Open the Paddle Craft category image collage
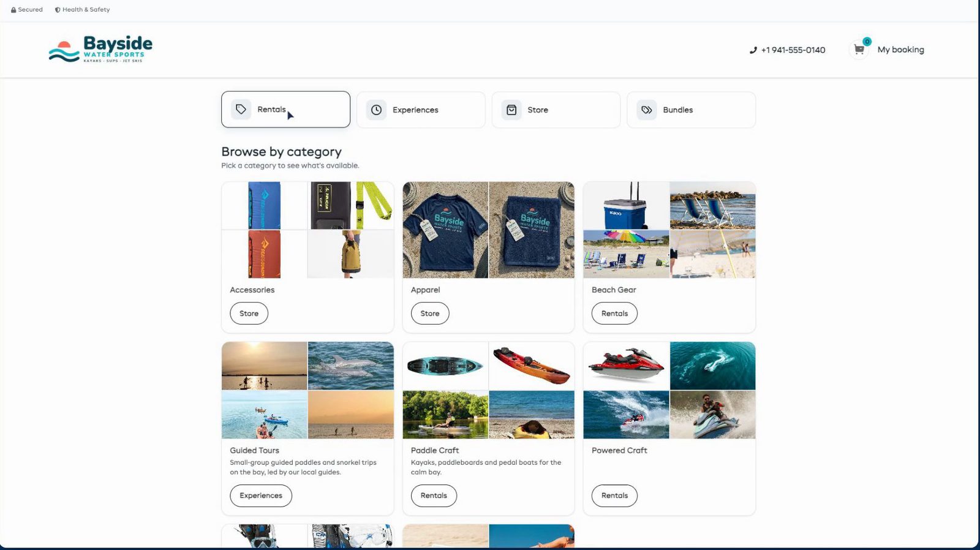The width and height of the screenshot is (980, 550). coord(488,391)
